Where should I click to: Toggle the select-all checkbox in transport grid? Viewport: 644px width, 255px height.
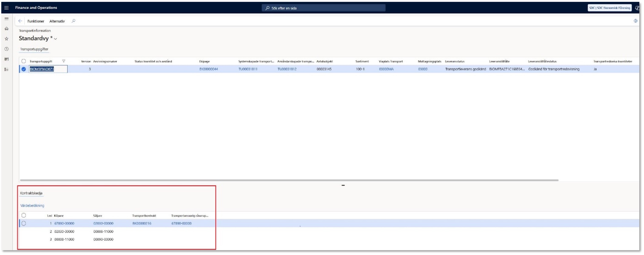pyautogui.click(x=24, y=61)
